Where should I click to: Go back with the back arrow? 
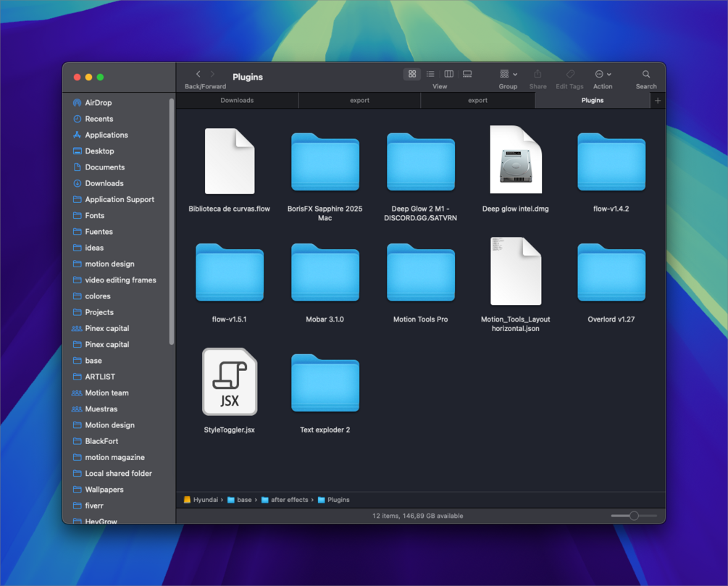click(x=198, y=75)
